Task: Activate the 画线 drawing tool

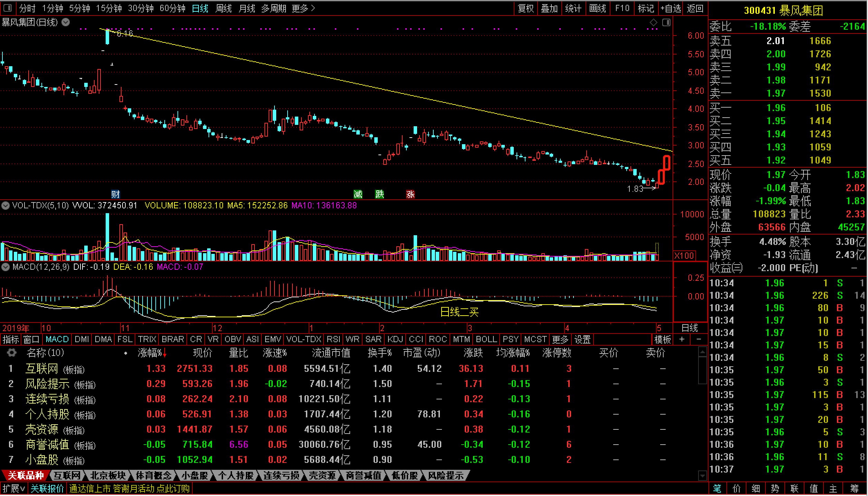Action: [598, 8]
